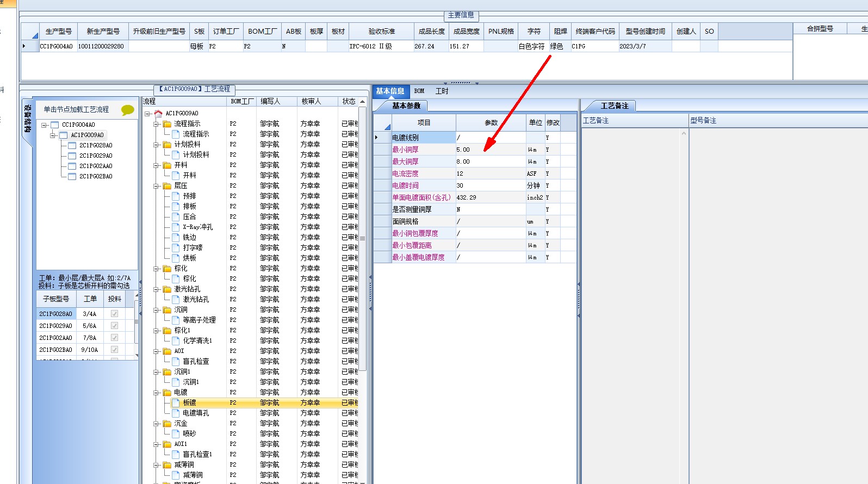Click the 压合 document icon
Image resolution: width=868 pixels, height=484 pixels.
pyautogui.click(x=176, y=217)
